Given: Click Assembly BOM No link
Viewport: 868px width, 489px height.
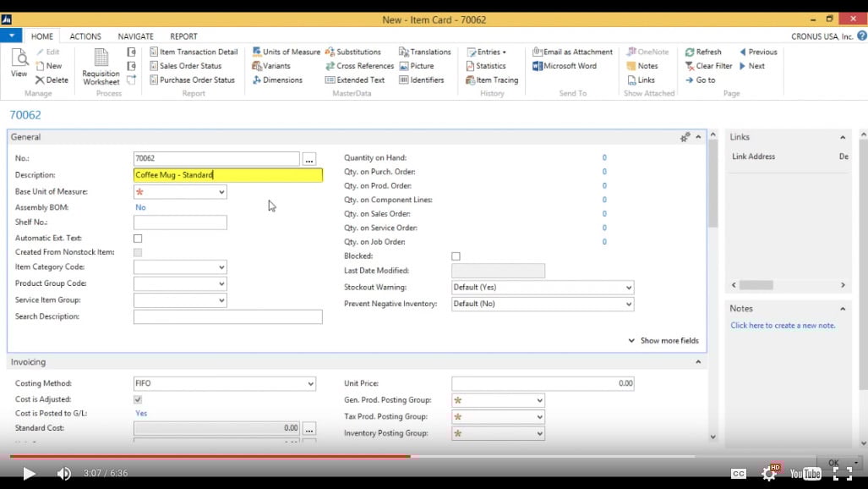Looking at the screenshot, I should tap(140, 207).
